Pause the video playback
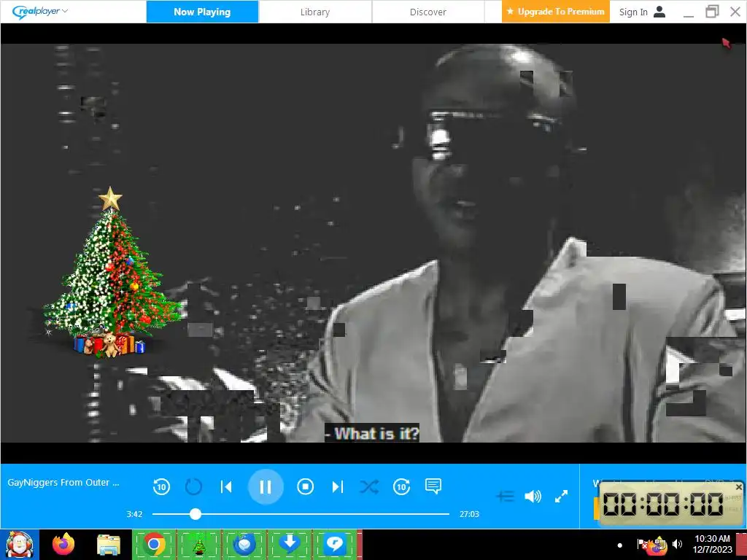The height and width of the screenshot is (560, 747). click(x=266, y=486)
